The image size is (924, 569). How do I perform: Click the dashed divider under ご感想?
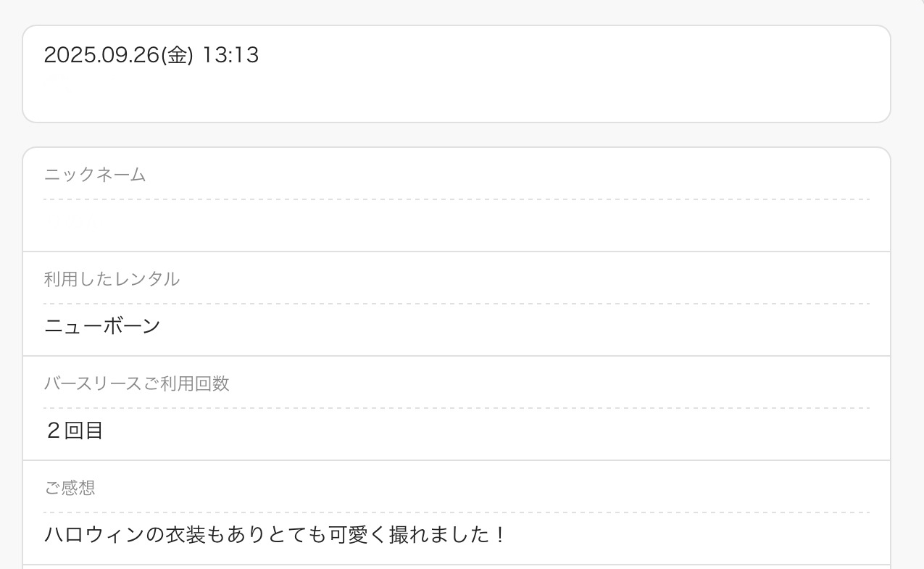457,512
